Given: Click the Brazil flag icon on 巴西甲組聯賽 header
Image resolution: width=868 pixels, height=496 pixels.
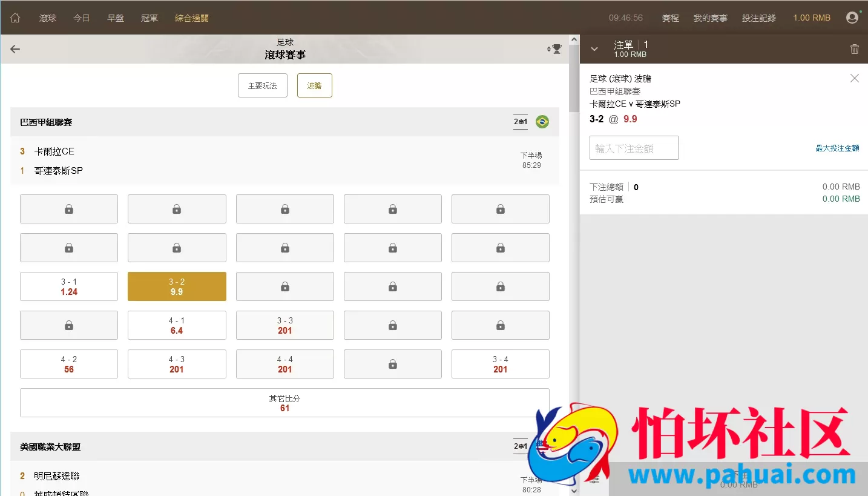Looking at the screenshot, I should [542, 121].
